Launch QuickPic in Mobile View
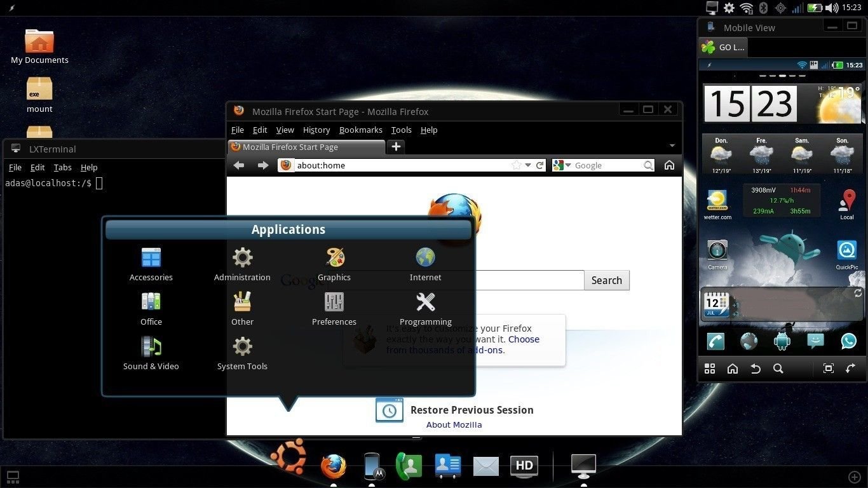The height and width of the screenshot is (488, 868). pyautogui.click(x=847, y=254)
